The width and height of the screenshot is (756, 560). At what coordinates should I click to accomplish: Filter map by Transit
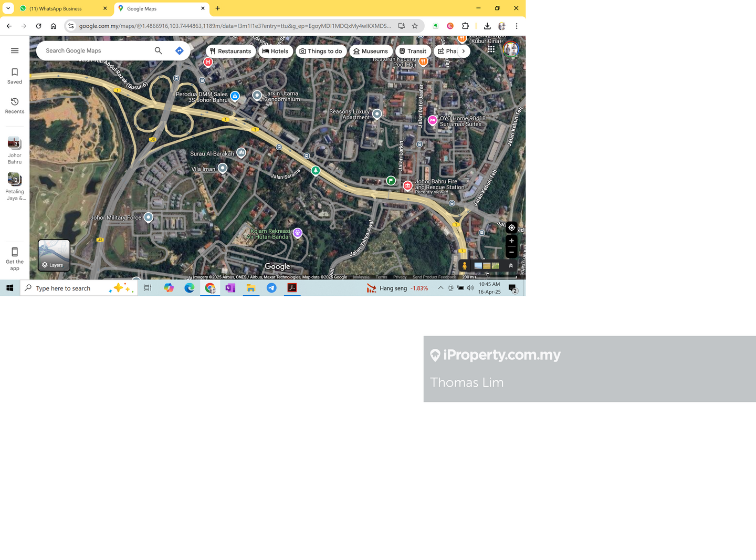tap(413, 51)
